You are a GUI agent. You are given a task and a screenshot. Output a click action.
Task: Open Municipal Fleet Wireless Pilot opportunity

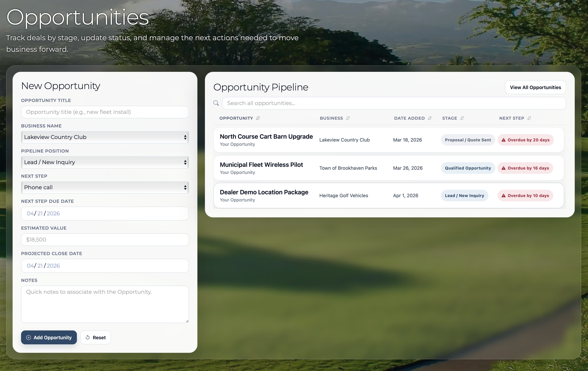point(261,165)
